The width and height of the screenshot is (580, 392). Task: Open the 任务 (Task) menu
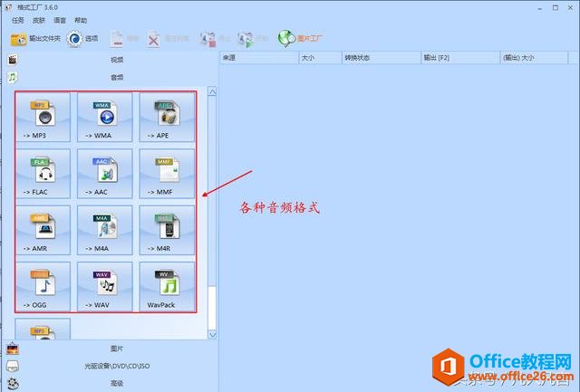pyautogui.click(x=17, y=20)
